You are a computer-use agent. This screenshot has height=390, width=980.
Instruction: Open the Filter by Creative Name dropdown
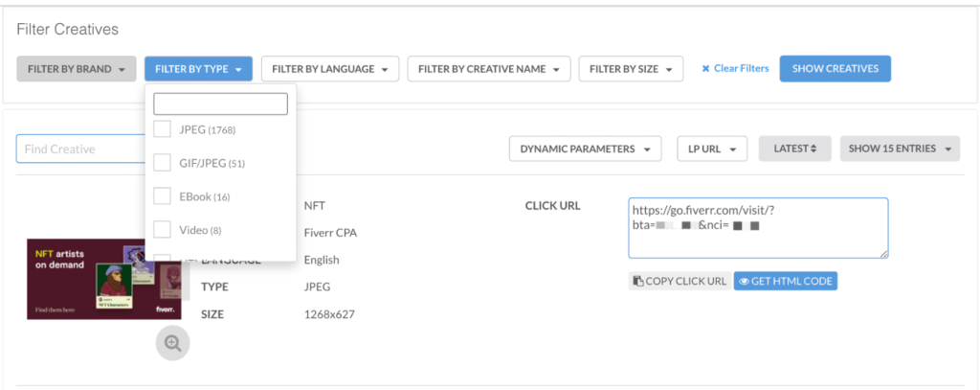[x=488, y=69]
